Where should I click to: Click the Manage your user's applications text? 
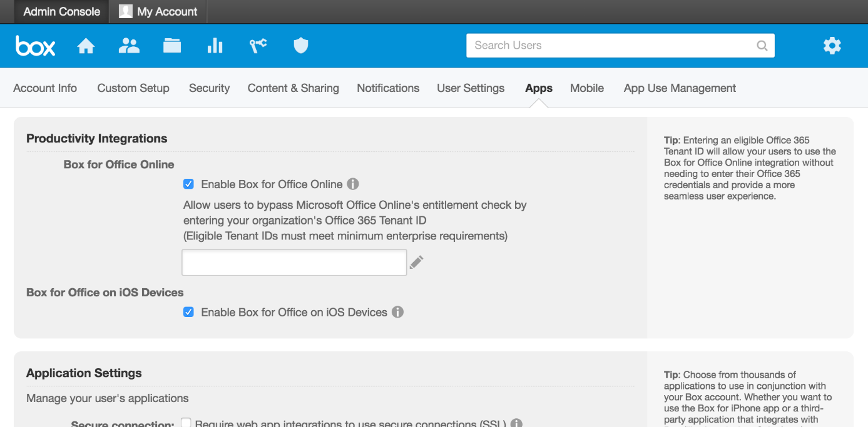click(108, 398)
